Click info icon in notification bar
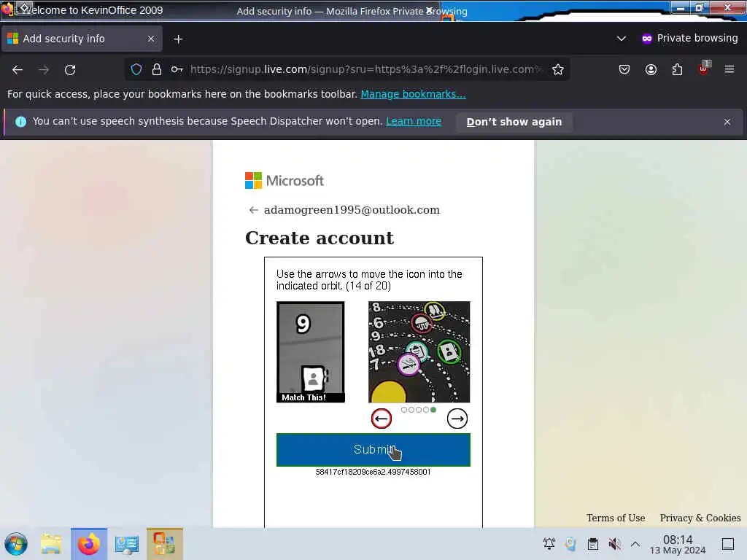This screenshot has height=560, width=747. pos(20,122)
